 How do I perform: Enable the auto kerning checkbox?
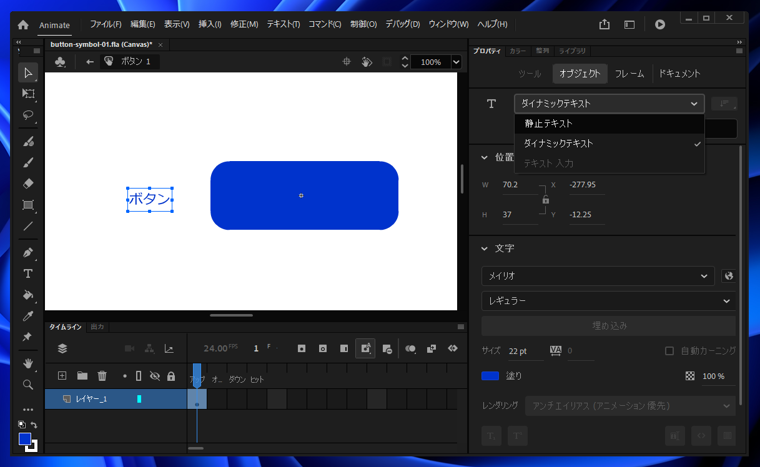coord(669,351)
